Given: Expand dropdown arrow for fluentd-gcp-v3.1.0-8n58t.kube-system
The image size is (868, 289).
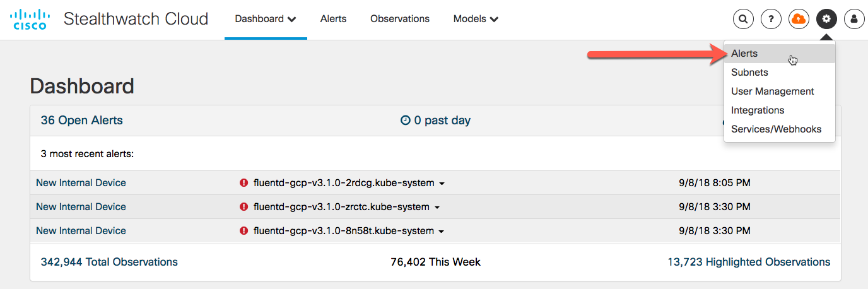Looking at the screenshot, I should 442,232.
